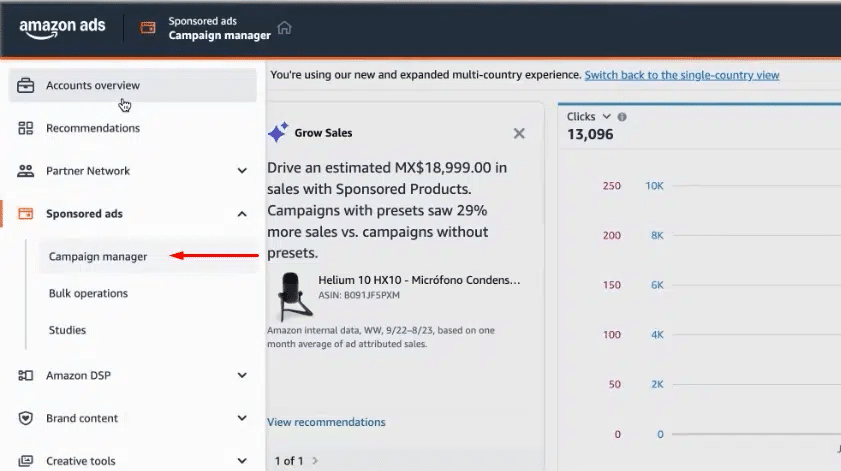Open Studies in the sidebar

(x=67, y=330)
